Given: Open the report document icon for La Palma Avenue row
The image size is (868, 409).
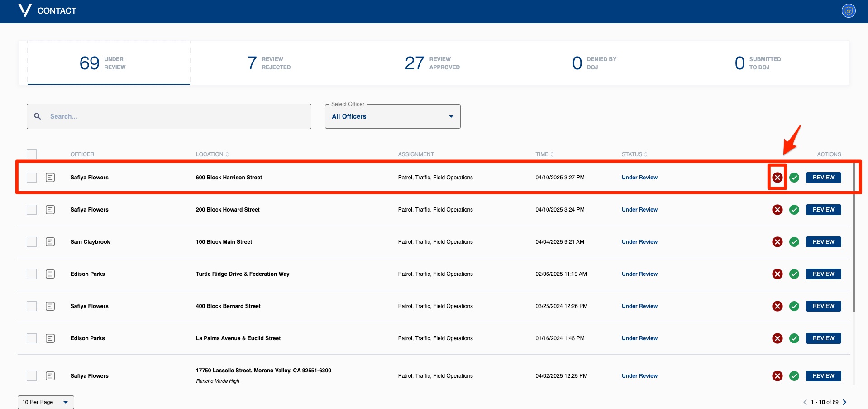Looking at the screenshot, I should (50, 338).
